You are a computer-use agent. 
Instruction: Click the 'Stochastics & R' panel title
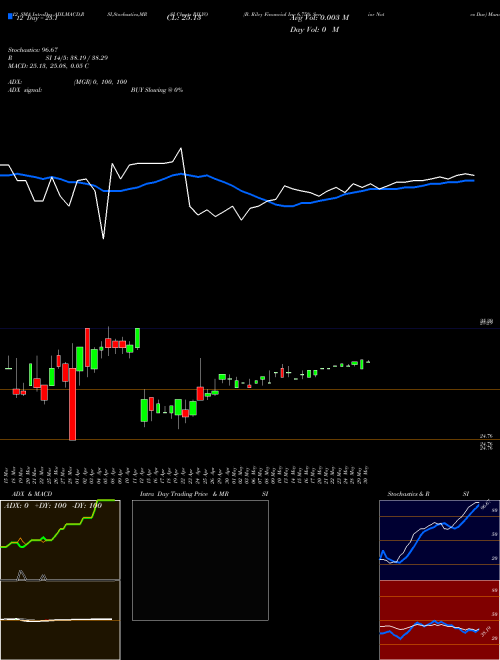(x=409, y=494)
